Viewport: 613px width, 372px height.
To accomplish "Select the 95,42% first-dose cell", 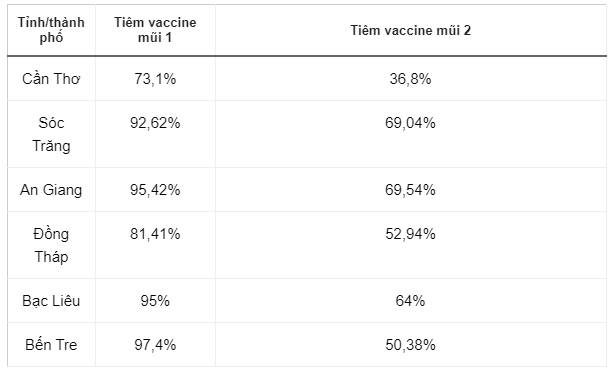I will click(155, 190).
